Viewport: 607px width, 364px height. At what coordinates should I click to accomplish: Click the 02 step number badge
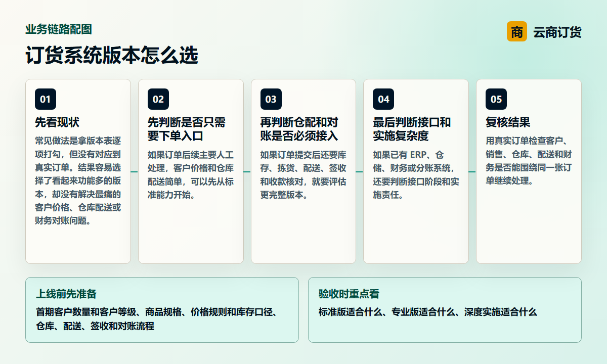tap(158, 99)
